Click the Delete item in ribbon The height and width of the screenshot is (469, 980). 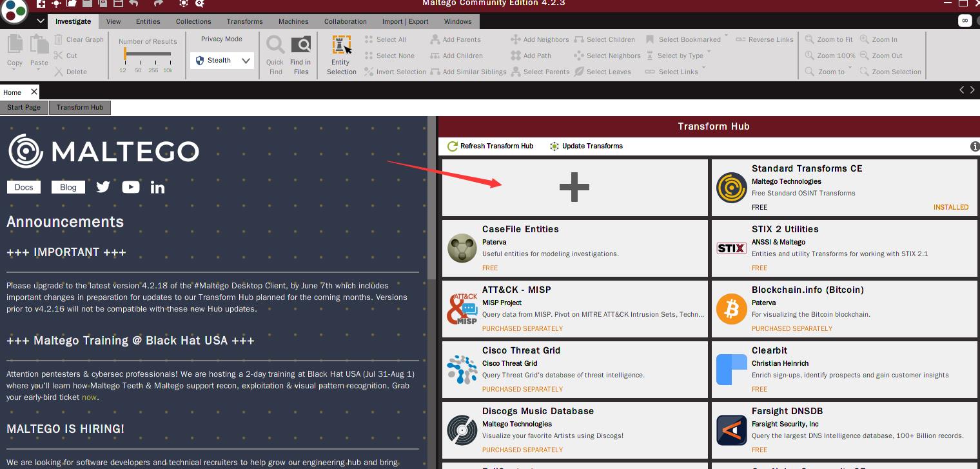(71, 72)
